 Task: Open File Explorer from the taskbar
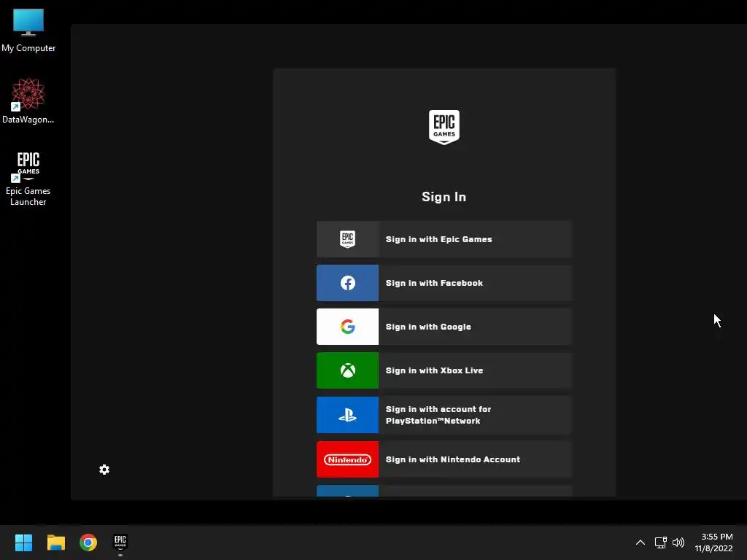coord(55,542)
